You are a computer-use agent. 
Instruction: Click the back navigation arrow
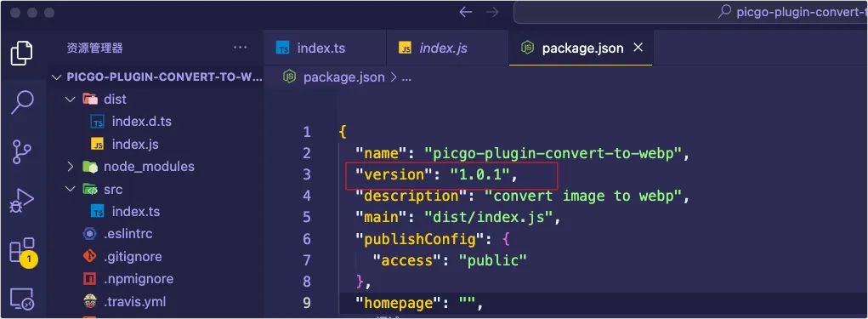point(466,12)
